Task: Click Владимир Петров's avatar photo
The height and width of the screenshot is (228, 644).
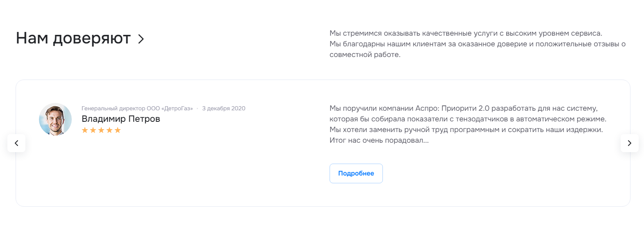Action: 55,119
